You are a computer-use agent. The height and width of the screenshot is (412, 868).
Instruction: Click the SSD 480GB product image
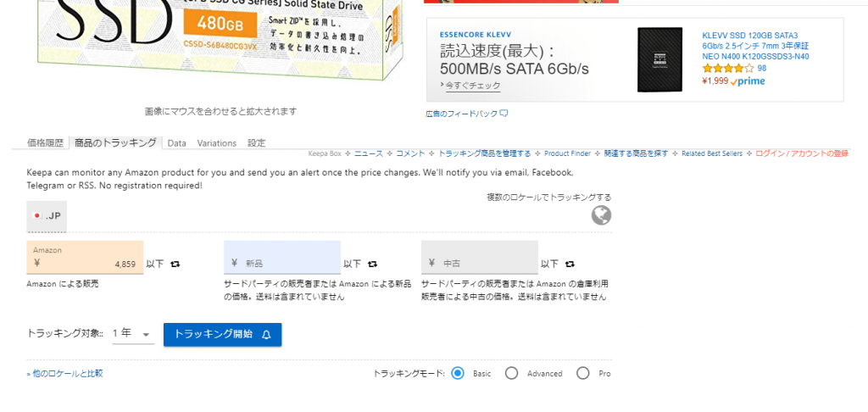[220, 39]
